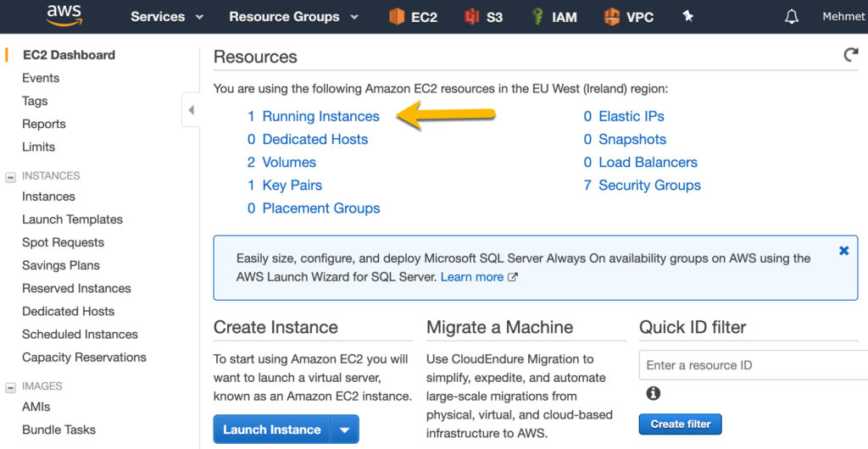Click the AWS logo home icon

[x=64, y=16]
